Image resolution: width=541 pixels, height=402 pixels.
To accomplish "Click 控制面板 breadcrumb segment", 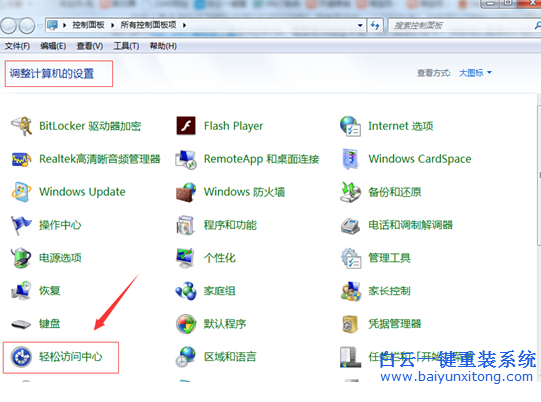I will (88, 25).
